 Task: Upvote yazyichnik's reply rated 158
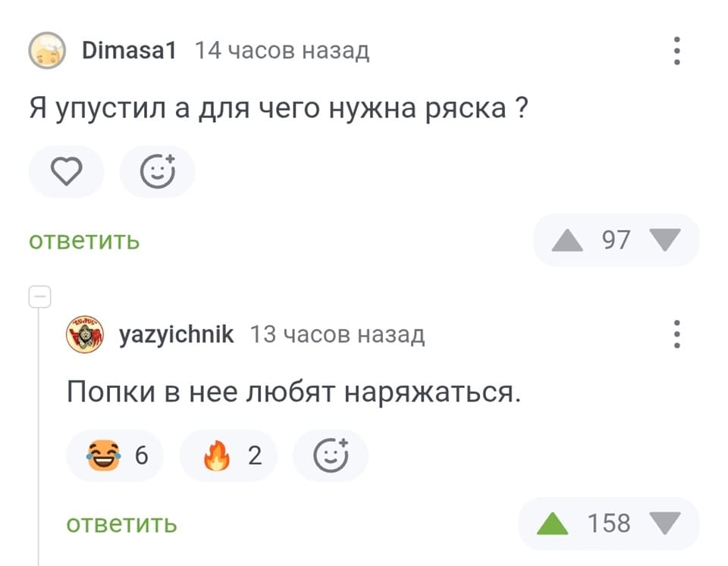point(553,524)
